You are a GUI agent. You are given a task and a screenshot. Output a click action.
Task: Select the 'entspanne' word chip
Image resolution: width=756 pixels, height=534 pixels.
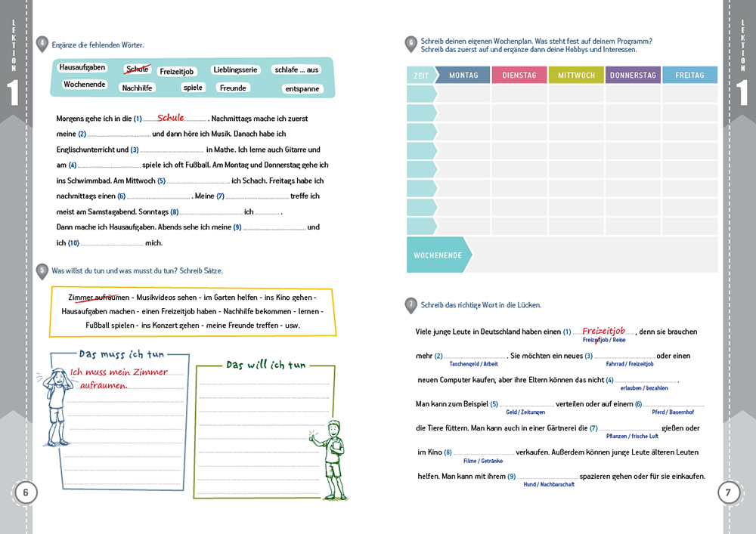click(302, 88)
